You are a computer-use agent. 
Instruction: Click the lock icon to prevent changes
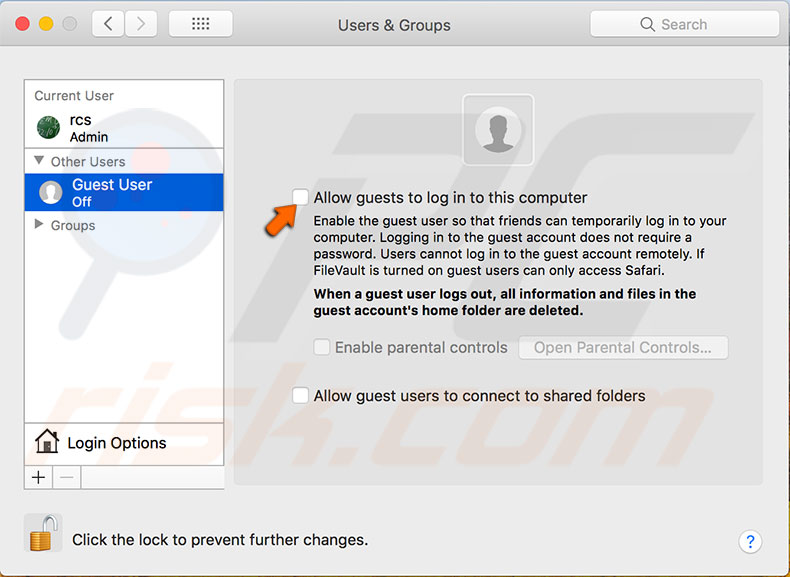click(x=42, y=533)
